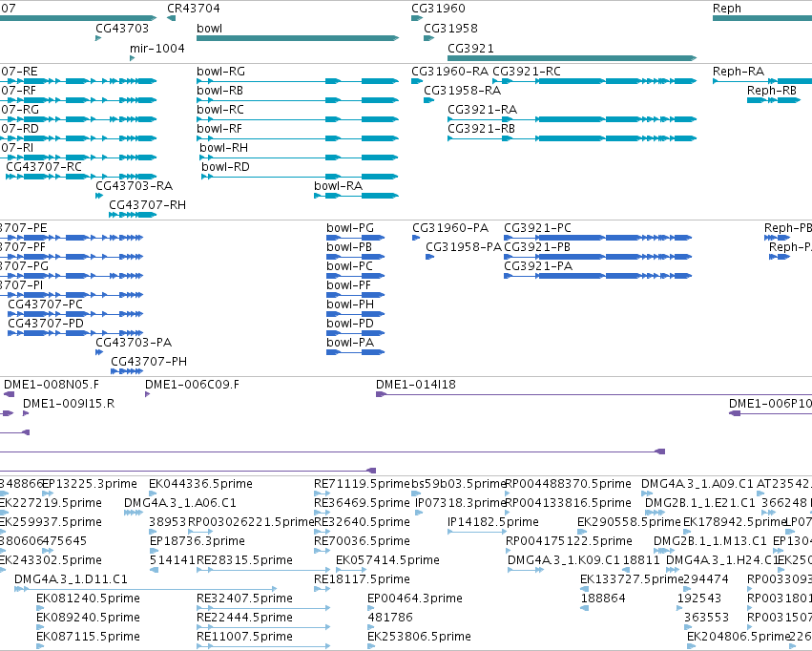
Task: Select the EP13225.3prime EST label
Action: click(90, 484)
